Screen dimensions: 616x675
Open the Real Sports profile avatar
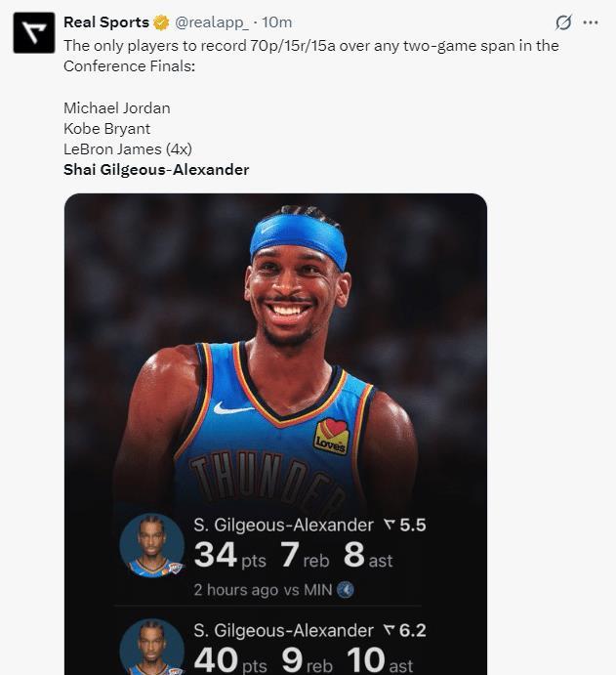coord(34,32)
